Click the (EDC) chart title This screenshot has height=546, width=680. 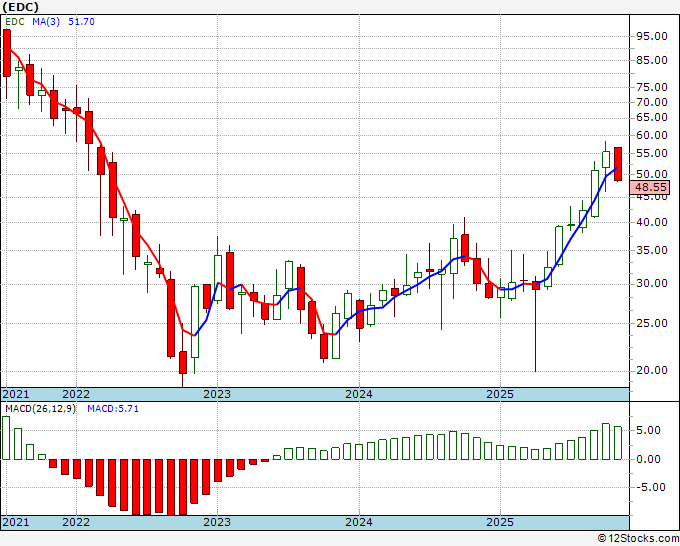(20, 7)
